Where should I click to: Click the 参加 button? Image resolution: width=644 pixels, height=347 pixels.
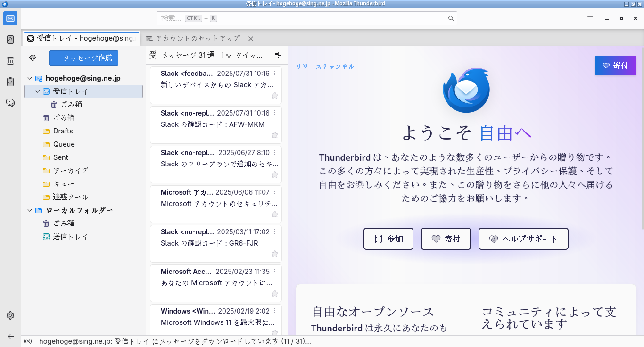(x=388, y=239)
